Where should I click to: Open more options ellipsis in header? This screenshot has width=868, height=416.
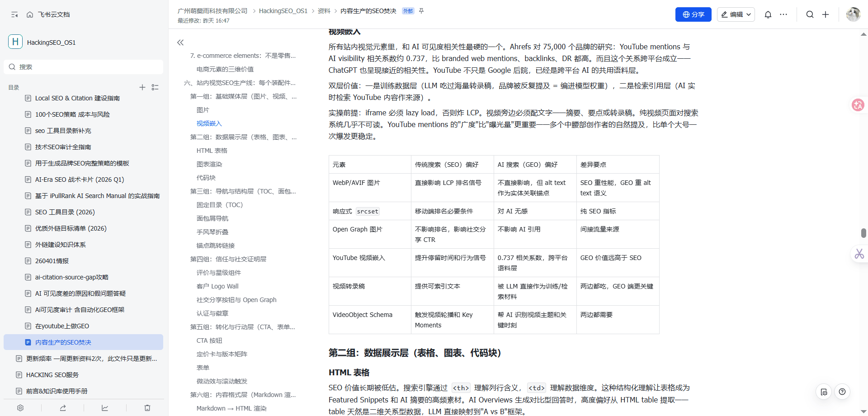coord(783,14)
